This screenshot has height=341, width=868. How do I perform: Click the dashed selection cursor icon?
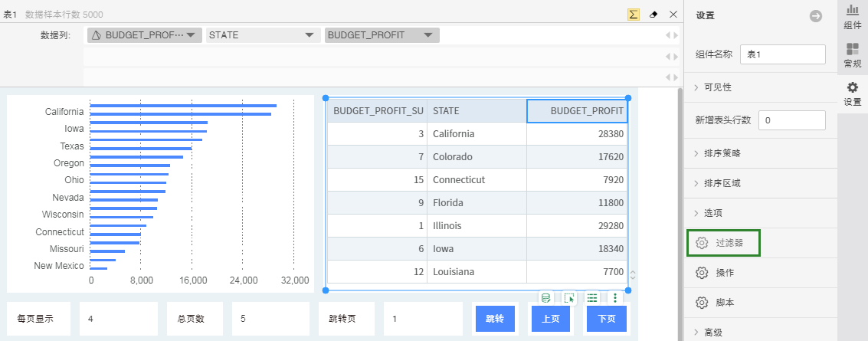[x=568, y=298]
